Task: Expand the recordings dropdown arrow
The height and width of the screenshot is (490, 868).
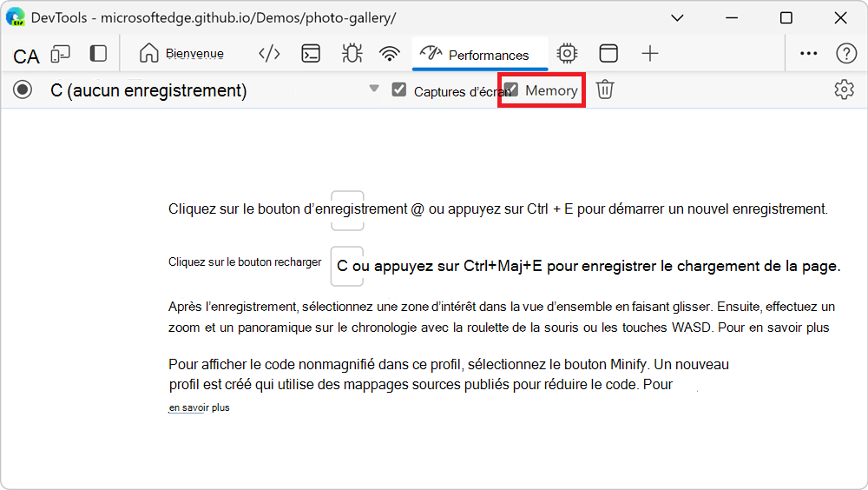Action: pyautogui.click(x=374, y=89)
